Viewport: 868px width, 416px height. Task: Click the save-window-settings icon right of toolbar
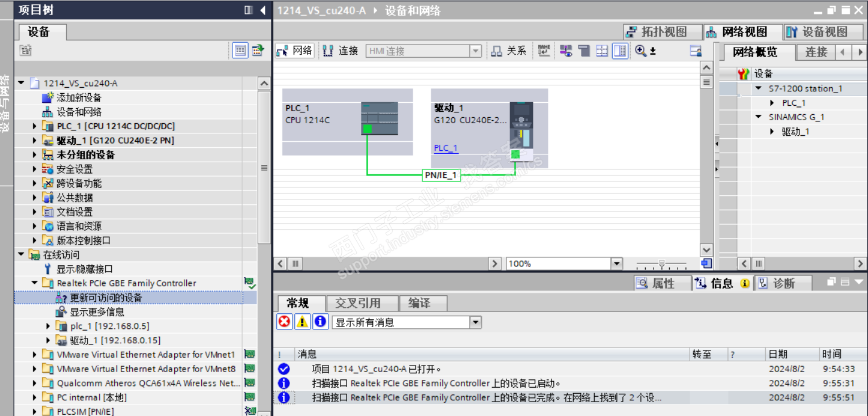tap(696, 51)
